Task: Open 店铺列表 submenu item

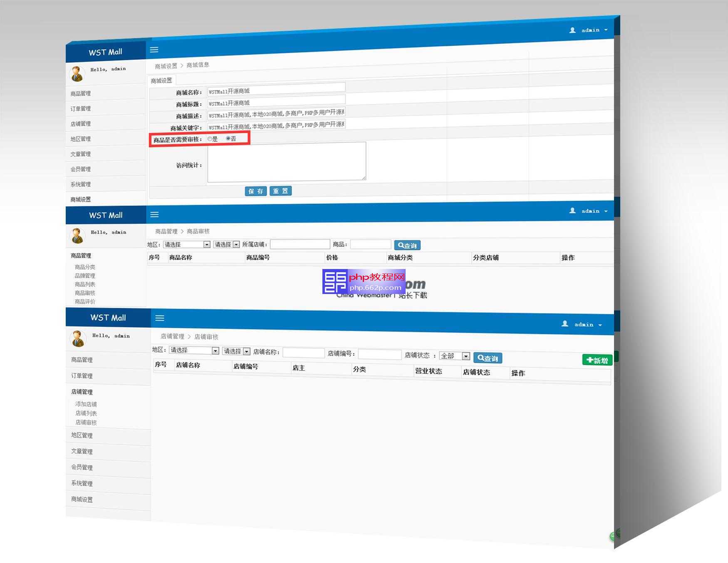Action: (86, 413)
